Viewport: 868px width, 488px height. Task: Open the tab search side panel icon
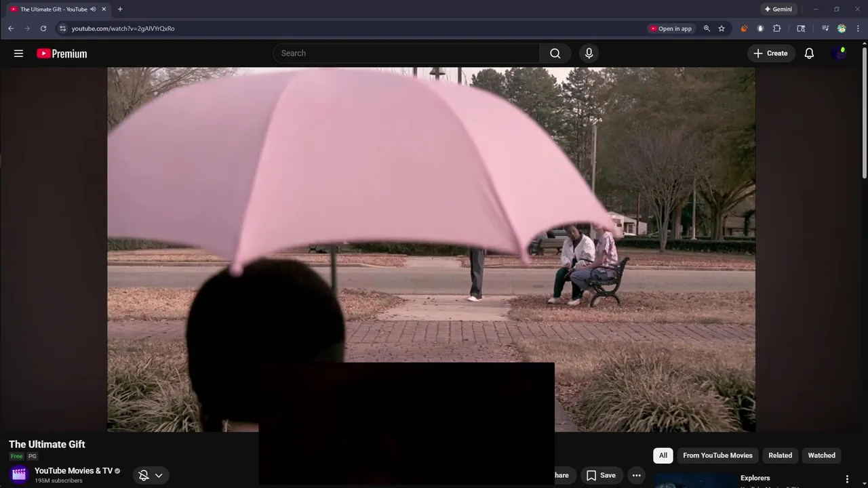tap(801, 28)
